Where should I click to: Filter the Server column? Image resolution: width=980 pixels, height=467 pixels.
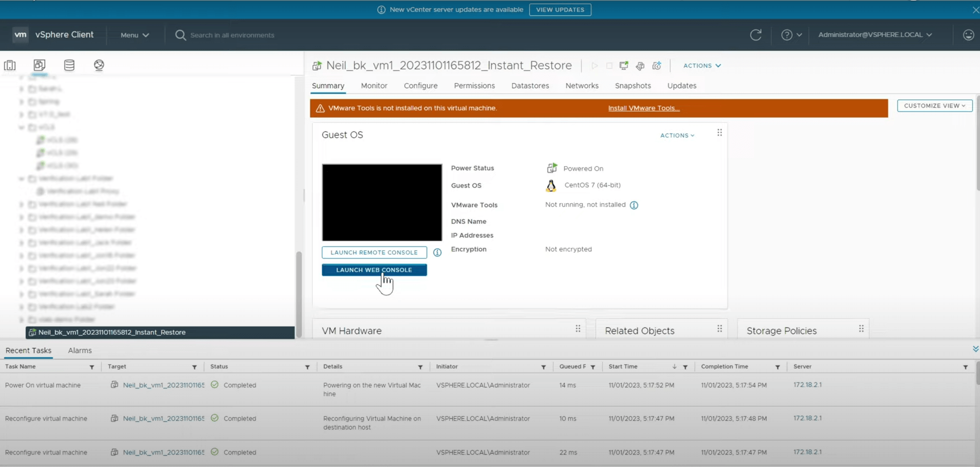(x=966, y=367)
